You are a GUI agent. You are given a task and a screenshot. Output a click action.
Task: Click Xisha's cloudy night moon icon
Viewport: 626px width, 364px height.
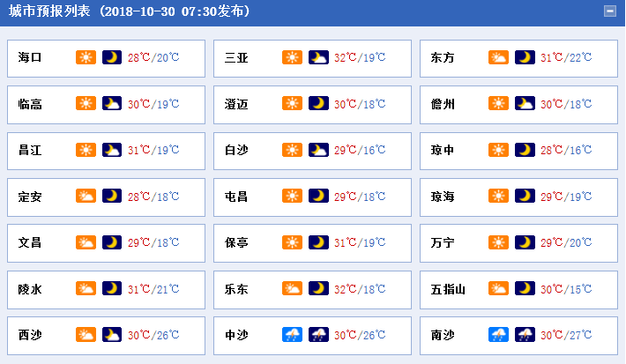tap(112, 335)
